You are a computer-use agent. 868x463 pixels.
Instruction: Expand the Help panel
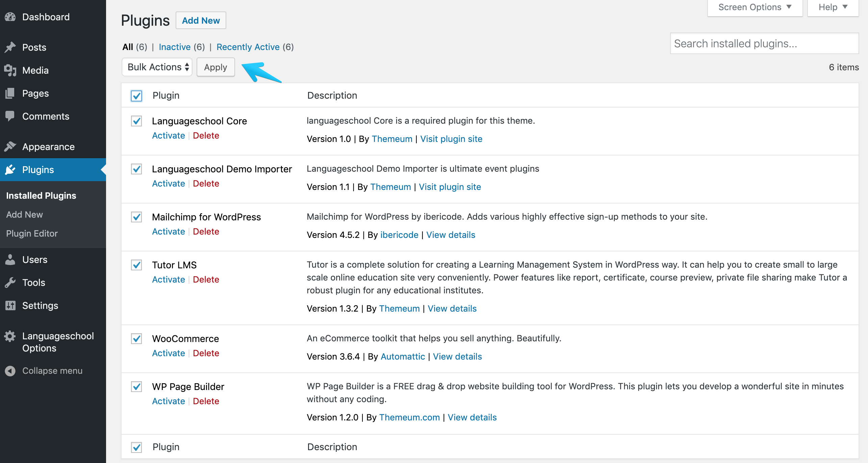(x=833, y=7)
